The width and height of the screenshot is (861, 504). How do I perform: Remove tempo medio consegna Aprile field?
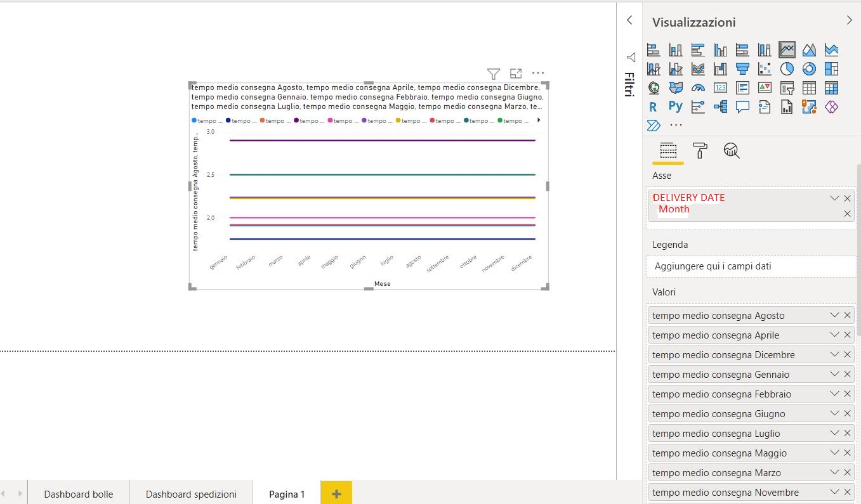coord(848,335)
